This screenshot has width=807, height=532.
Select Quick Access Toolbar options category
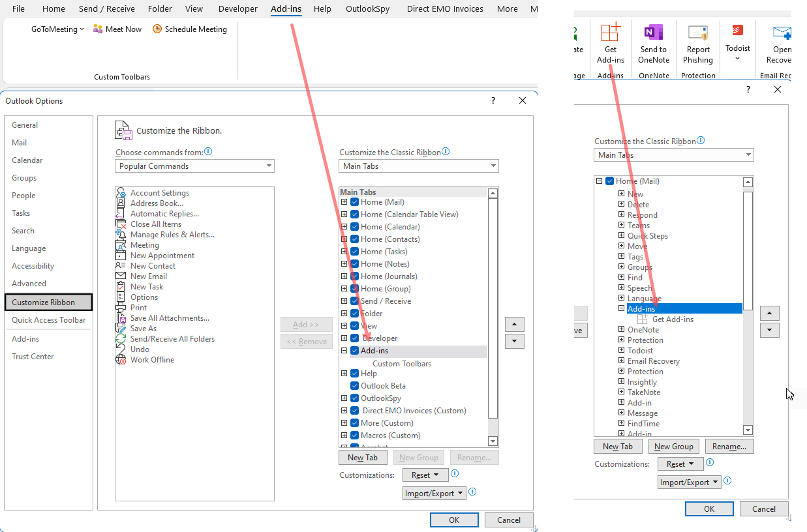pos(49,320)
